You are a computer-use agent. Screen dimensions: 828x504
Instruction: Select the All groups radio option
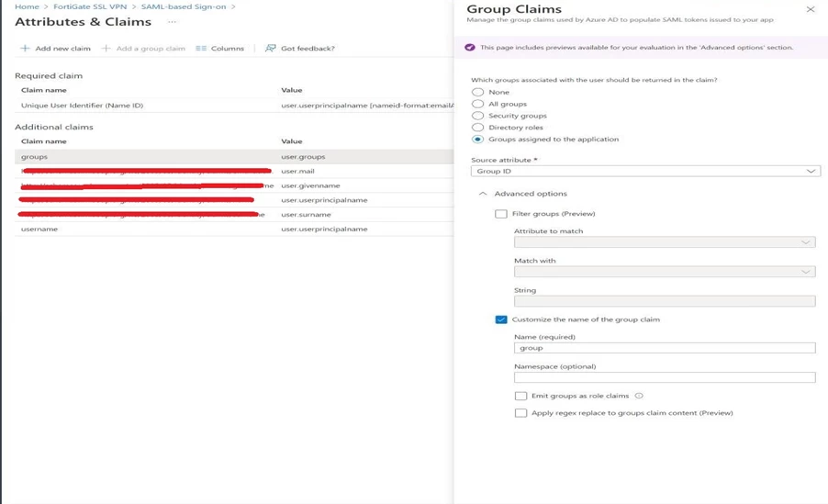[x=477, y=104]
